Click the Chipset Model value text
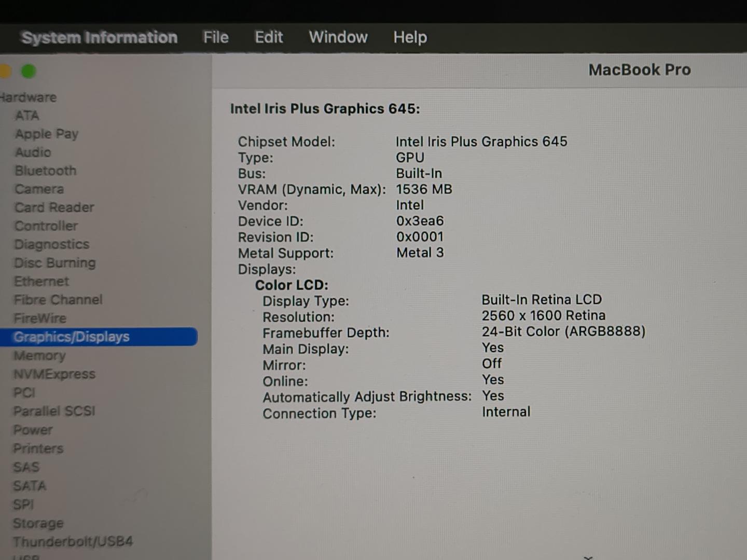Screen dimensions: 747x560 (481, 142)
